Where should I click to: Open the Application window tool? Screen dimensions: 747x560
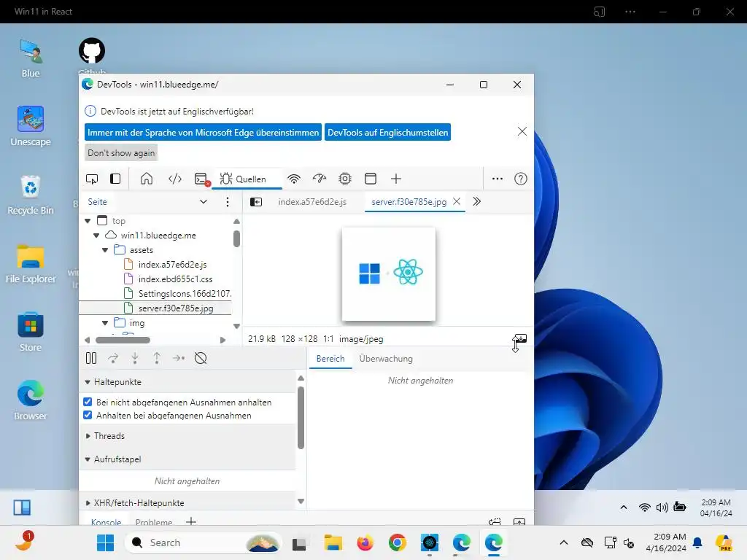(370, 179)
